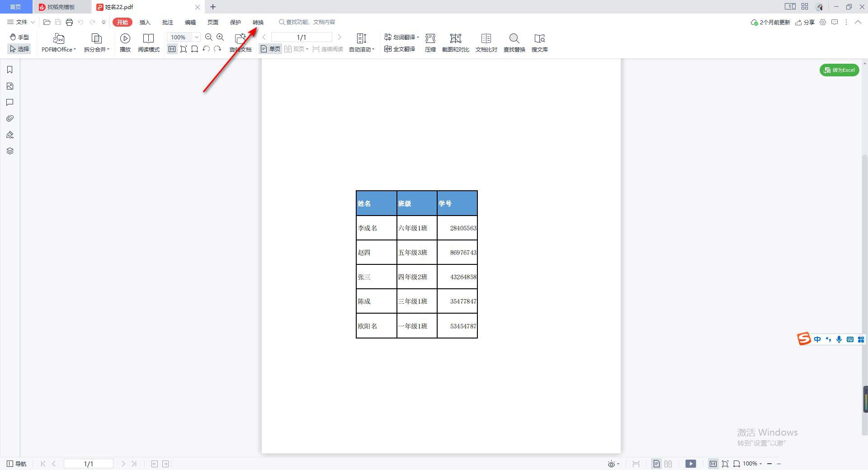Open settings gear icon near share
The image size is (868, 470).
tap(823, 22)
